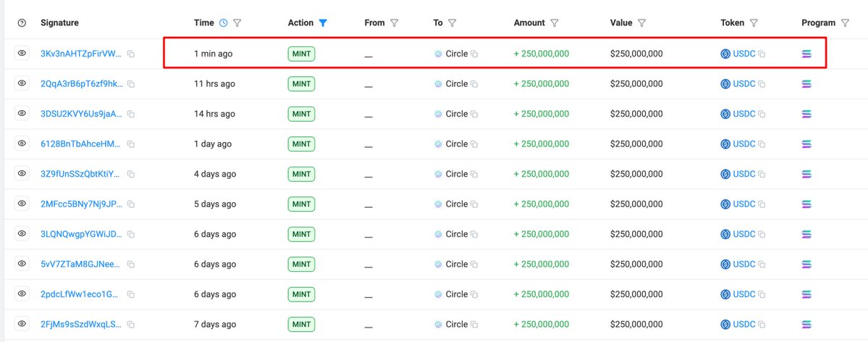This screenshot has width=868, height=342.
Task: Copy signature 2QqA3rB6pT6zf9hk with copy icon
Action: (x=130, y=84)
